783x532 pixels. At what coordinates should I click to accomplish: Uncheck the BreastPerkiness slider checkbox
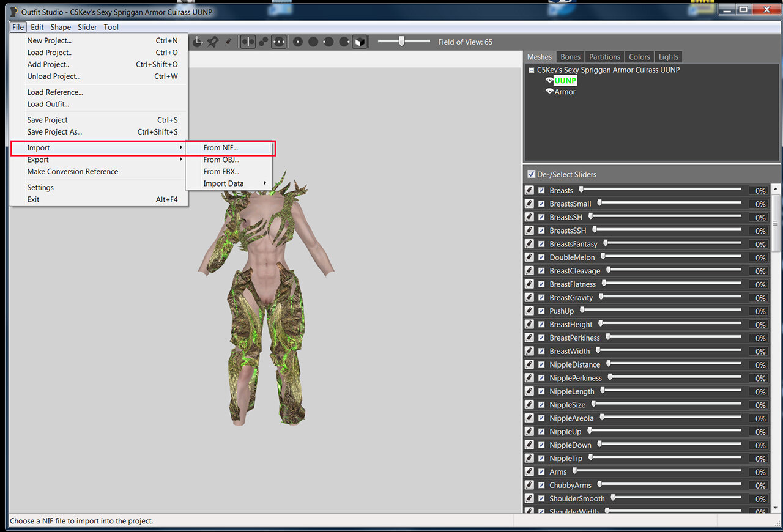click(x=541, y=338)
